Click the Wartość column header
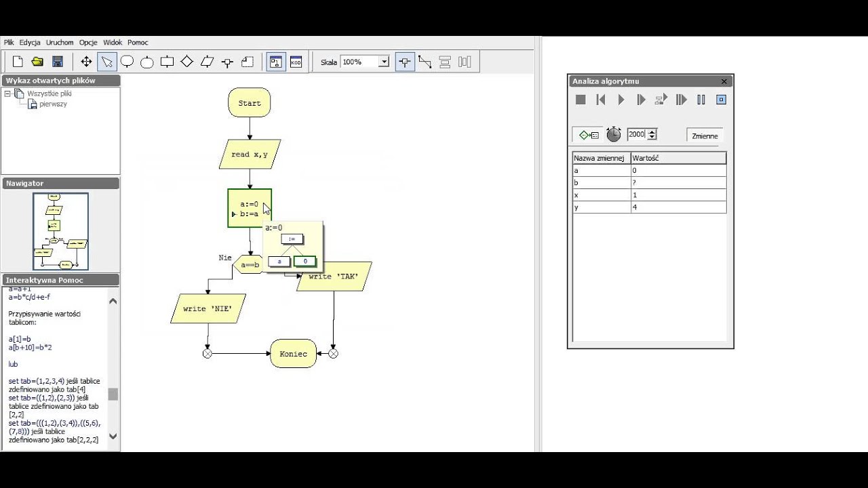 [x=678, y=158]
